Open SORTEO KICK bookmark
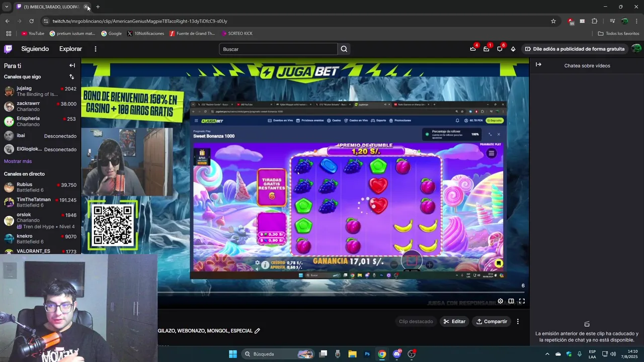 point(236,34)
